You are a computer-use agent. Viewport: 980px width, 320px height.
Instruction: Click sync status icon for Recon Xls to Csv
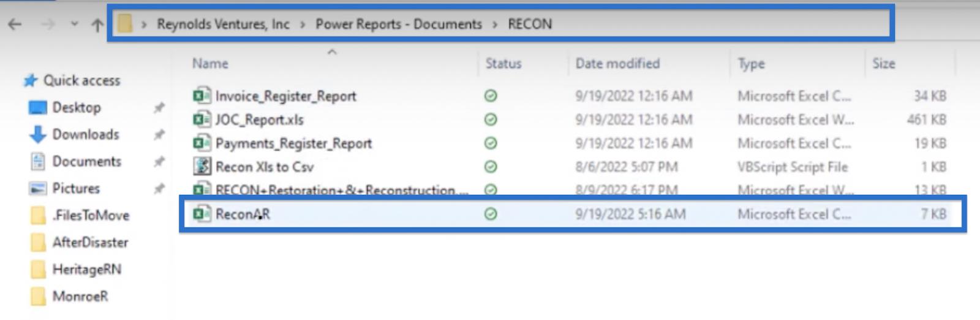(491, 167)
